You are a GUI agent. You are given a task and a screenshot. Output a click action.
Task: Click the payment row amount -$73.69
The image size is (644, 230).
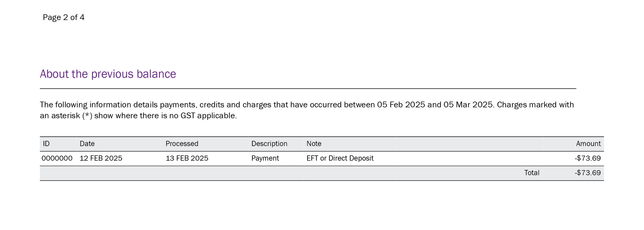point(588,158)
